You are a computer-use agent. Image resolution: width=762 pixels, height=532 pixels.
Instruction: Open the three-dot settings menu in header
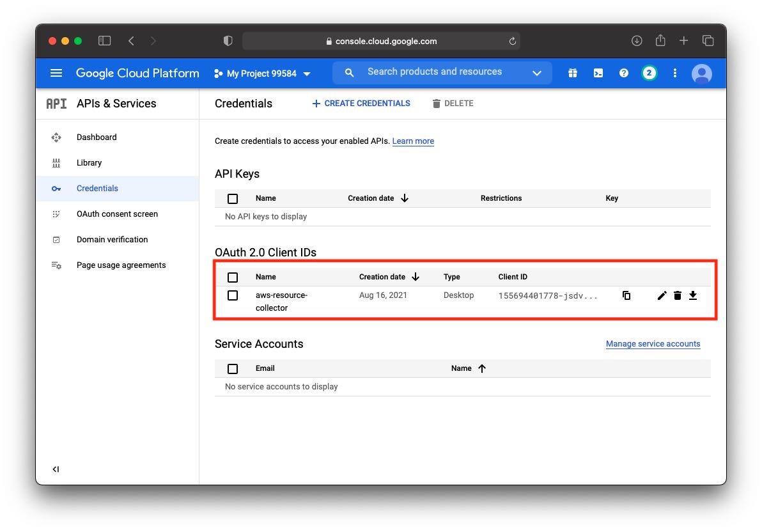point(674,74)
